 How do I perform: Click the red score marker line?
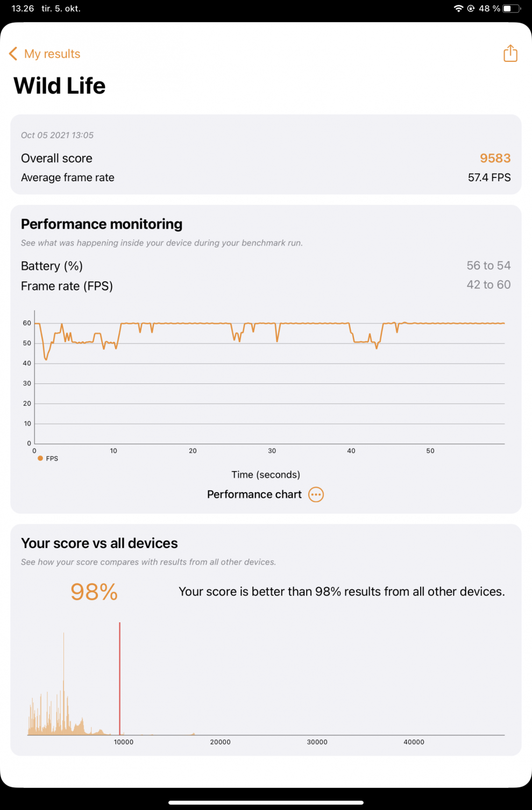[x=119, y=678]
